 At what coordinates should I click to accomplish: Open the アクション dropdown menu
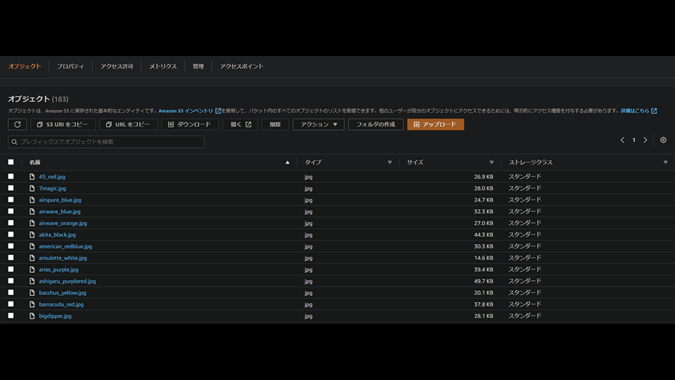click(x=319, y=124)
